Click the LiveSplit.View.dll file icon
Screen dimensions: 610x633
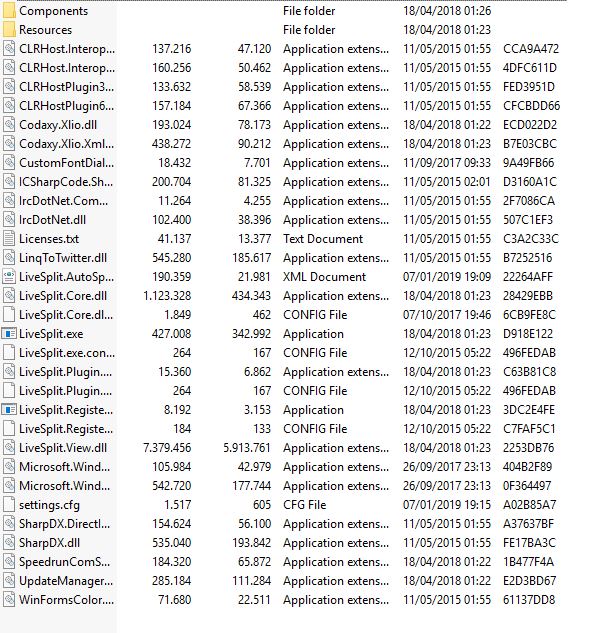(x=9, y=448)
